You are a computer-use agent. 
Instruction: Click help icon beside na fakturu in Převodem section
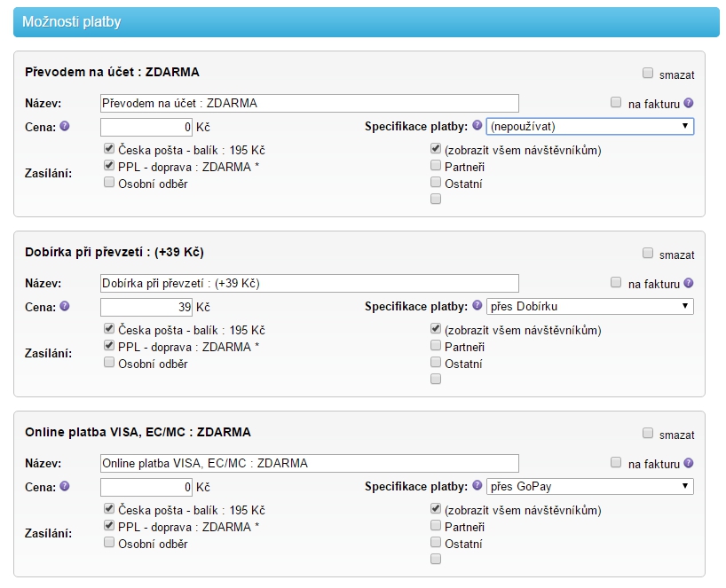(689, 103)
